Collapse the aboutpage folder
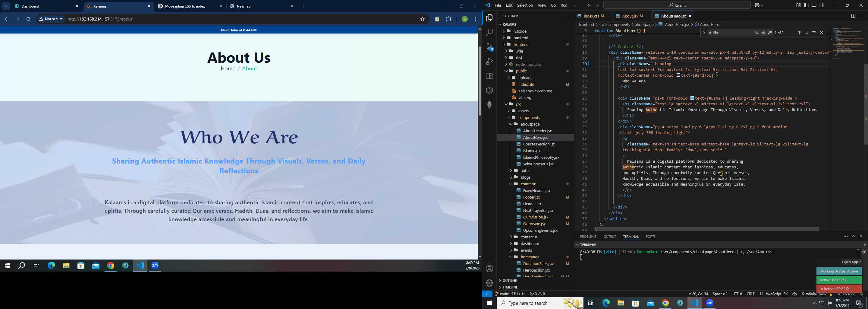 [535, 124]
